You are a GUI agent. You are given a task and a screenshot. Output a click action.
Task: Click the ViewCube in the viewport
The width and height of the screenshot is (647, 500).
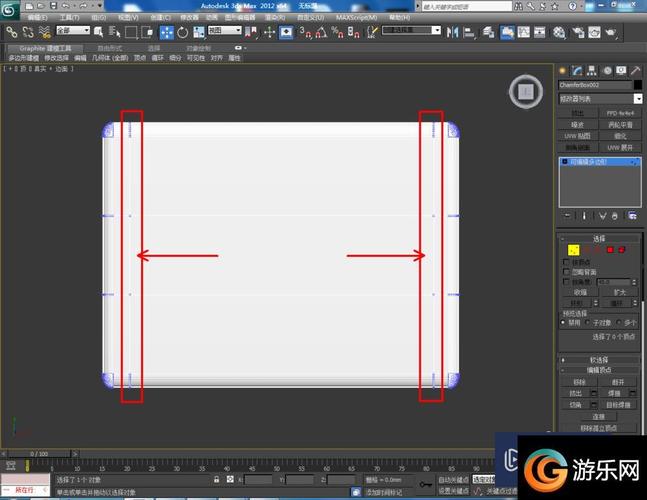[526, 91]
